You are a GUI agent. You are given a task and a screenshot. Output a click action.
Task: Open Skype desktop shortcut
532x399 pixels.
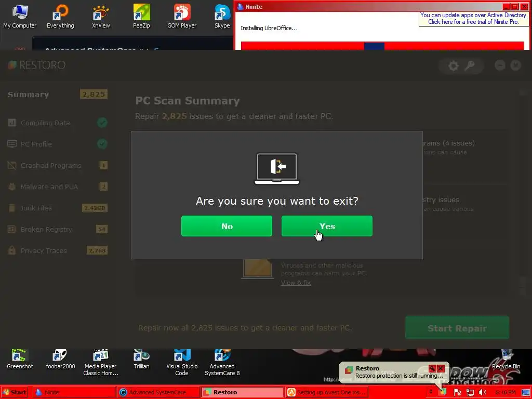[x=222, y=16]
